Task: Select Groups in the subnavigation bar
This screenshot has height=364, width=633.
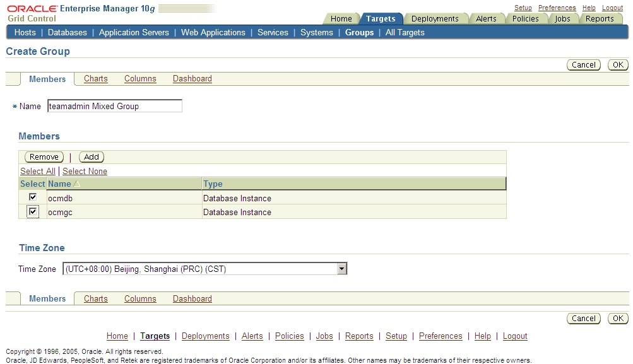Action: (359, 32)
